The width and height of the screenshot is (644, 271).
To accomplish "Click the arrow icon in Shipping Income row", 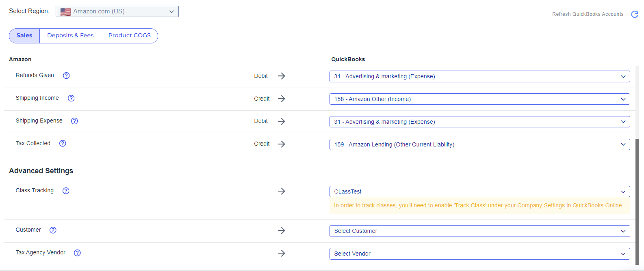I will click(x=282, y=99).
